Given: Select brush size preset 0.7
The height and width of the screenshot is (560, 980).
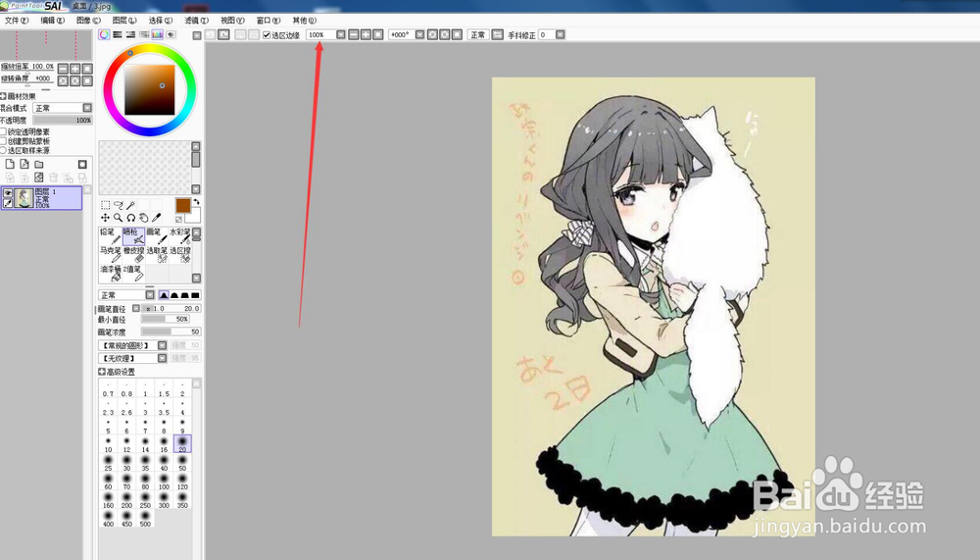Looking at the screenshot, I should click(x=108, y=388).
